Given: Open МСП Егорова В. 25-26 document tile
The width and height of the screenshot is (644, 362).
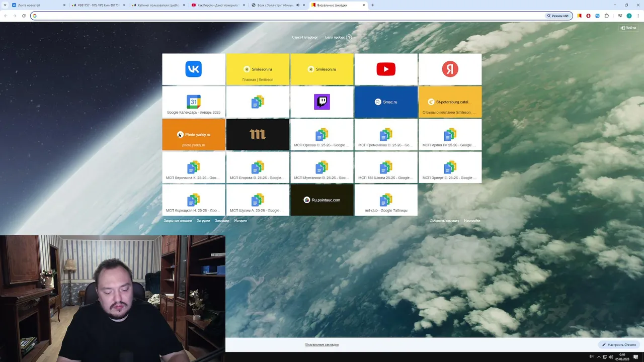Looking at the screenshot, I should tap(258, 167).
